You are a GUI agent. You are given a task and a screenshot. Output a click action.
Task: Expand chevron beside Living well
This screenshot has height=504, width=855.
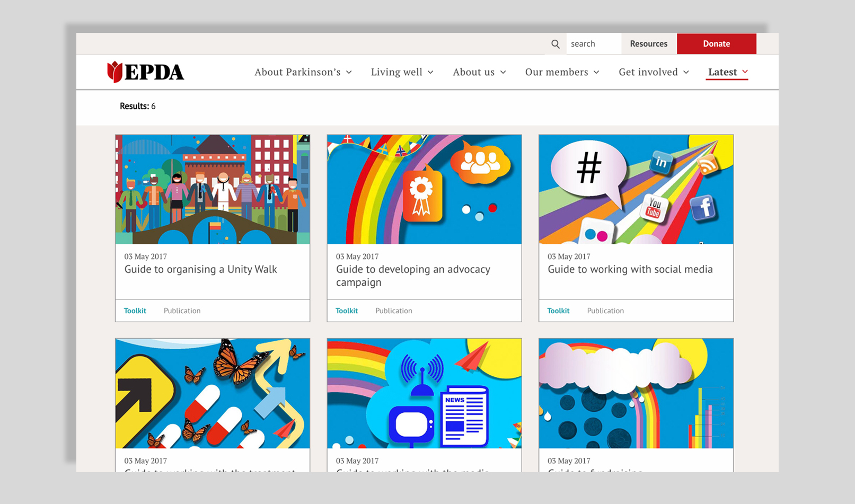[430, 72]
